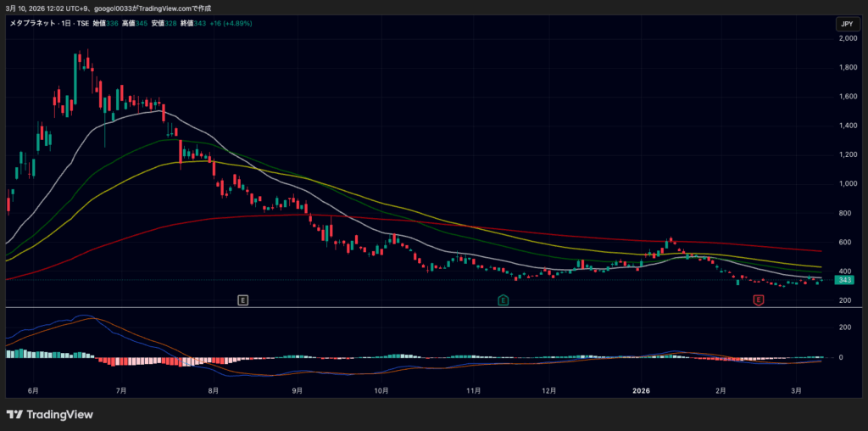Screen dimensions: 868x431
Task: Open the JPY currency selector
Action: [846, 24]
